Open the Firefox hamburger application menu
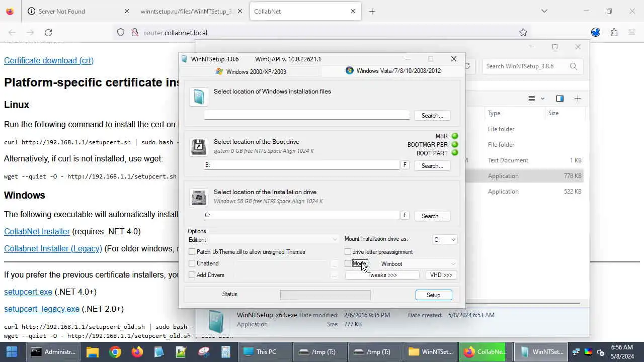 pyautogui.click(x=632, y=33)
